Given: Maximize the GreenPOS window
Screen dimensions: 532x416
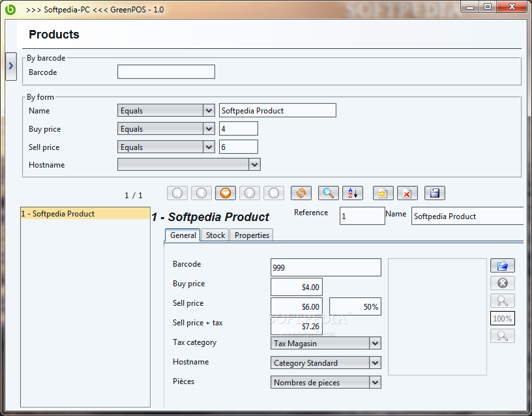Looking at the screenshot, I should click(488, 7).
